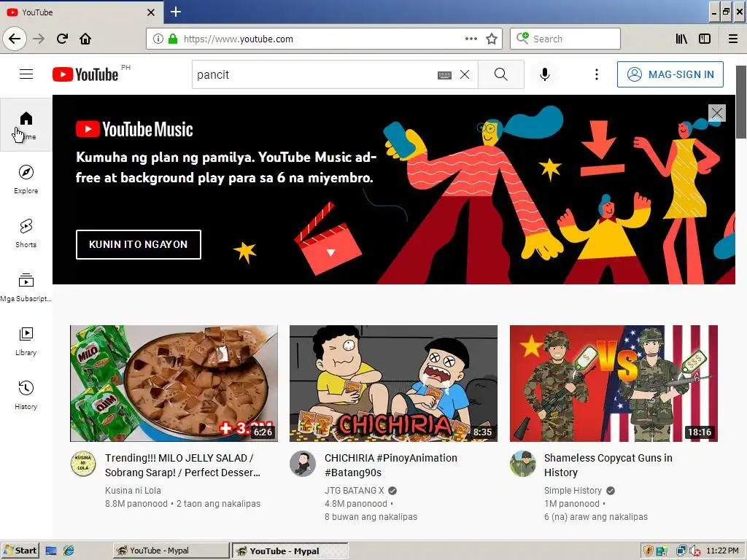Open the Windows Start menu
Image resolution: width=747 pixels, height=560 pixels.
tap(20, 551)
